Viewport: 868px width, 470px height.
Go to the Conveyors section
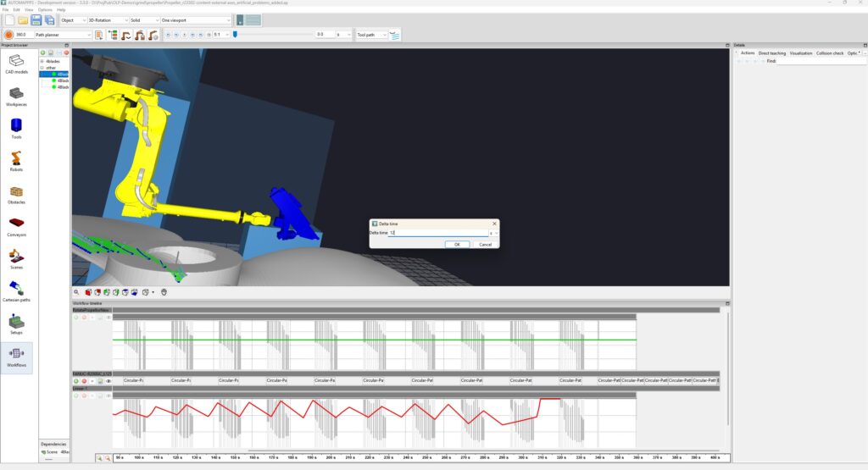coord(17,227)
